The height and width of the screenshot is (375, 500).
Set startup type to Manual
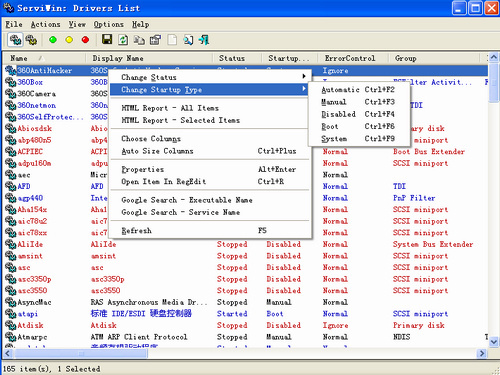coord(359,102)
